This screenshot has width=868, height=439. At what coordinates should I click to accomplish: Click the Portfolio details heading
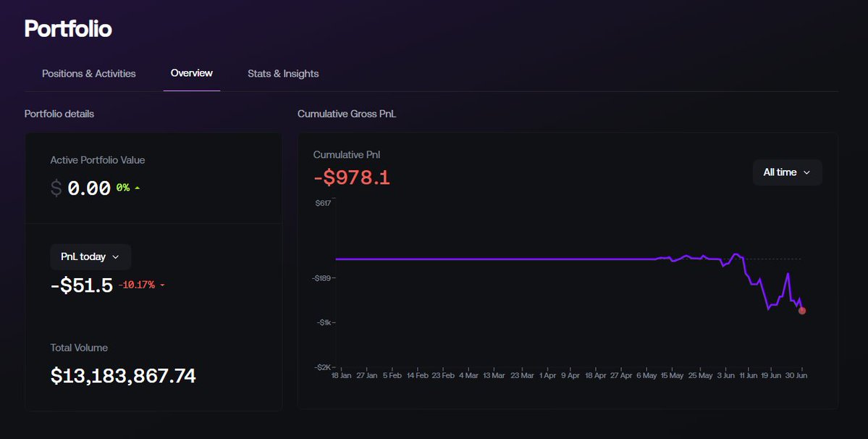tap(59, 114)
